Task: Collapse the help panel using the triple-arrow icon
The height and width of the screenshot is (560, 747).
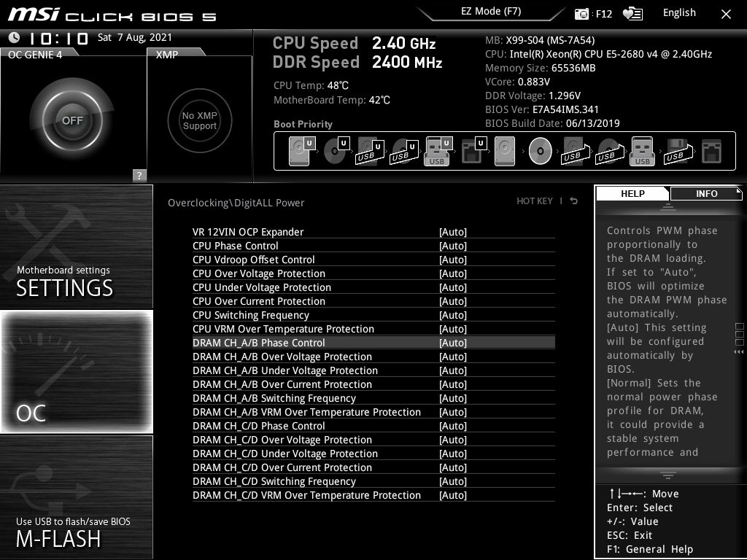Action: (738, 352)
